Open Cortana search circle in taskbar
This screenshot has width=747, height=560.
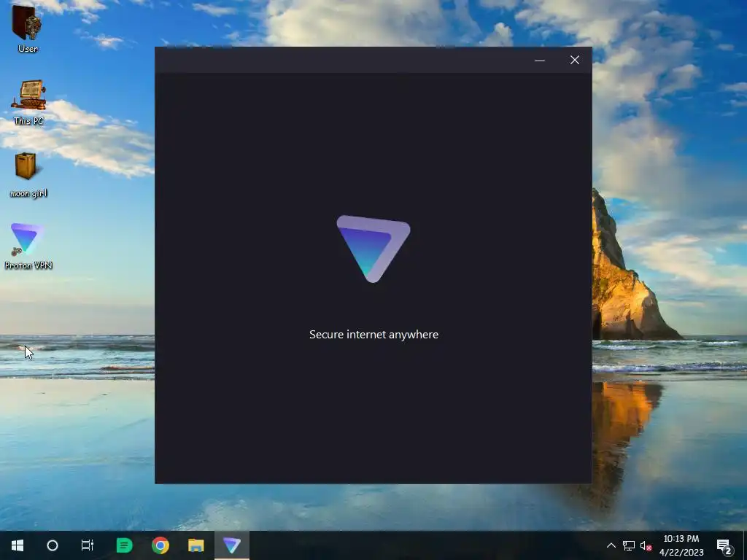click(x=53, y=545)
